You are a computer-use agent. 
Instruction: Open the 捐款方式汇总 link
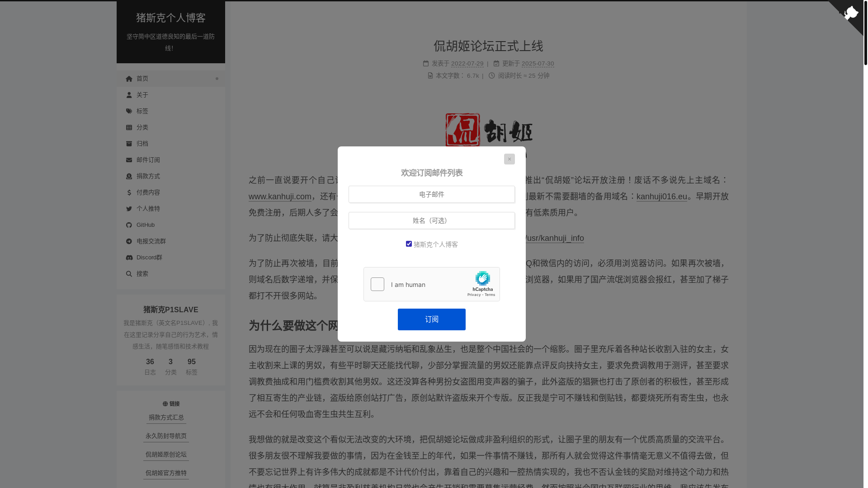click(166, 418)
